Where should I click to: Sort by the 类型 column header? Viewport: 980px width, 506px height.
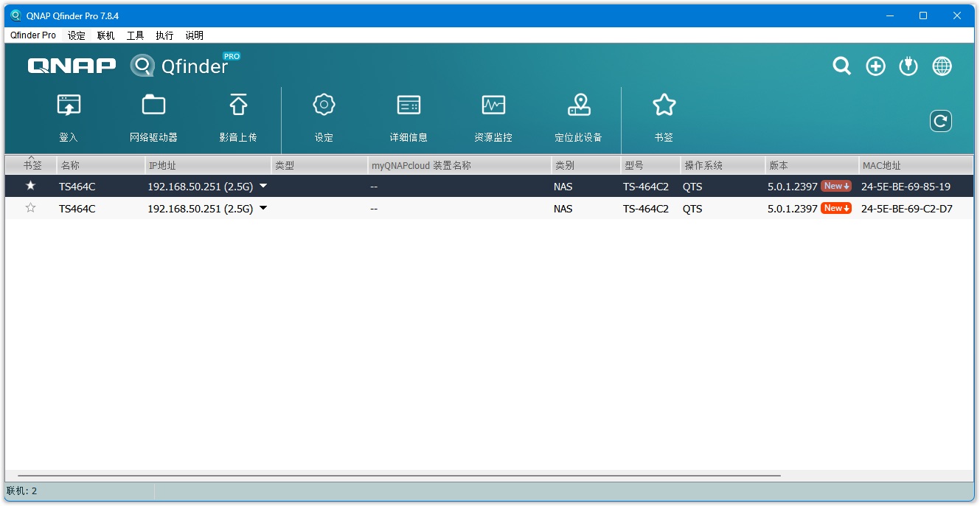320,165
